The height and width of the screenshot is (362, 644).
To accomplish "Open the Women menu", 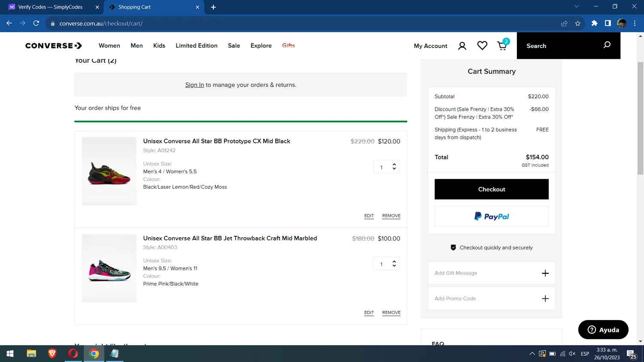I will pos(109,45).
